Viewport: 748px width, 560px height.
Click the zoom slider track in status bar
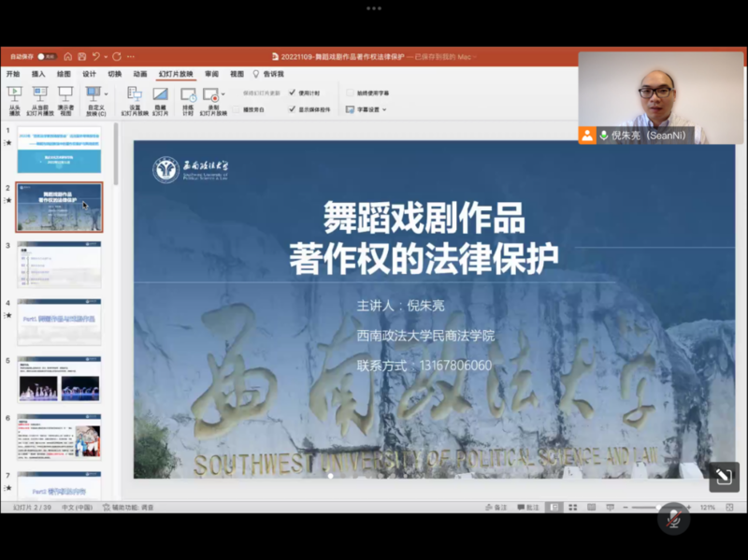tap(657, 507)
